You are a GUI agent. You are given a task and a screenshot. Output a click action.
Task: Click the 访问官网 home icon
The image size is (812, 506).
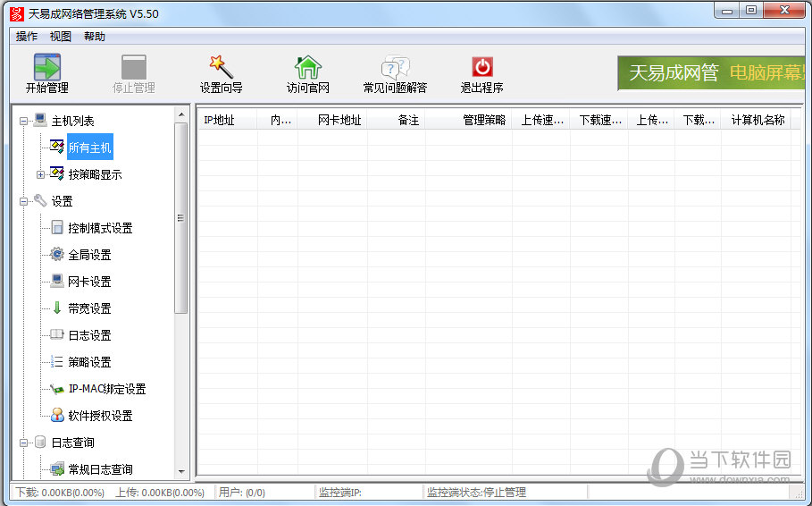(x=308, y=67)
